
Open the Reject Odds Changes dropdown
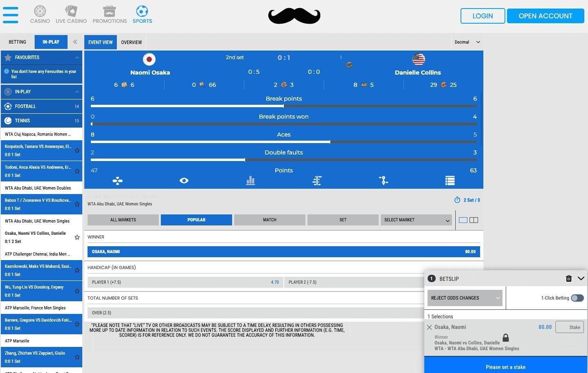(465, 298)
